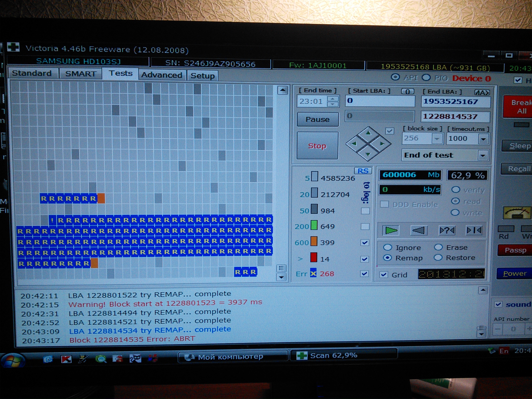Screen dimensions: 532x399
Task: Click the list icon in the log scrollbar
Action: pyautogui.click(x=481, y=328)
